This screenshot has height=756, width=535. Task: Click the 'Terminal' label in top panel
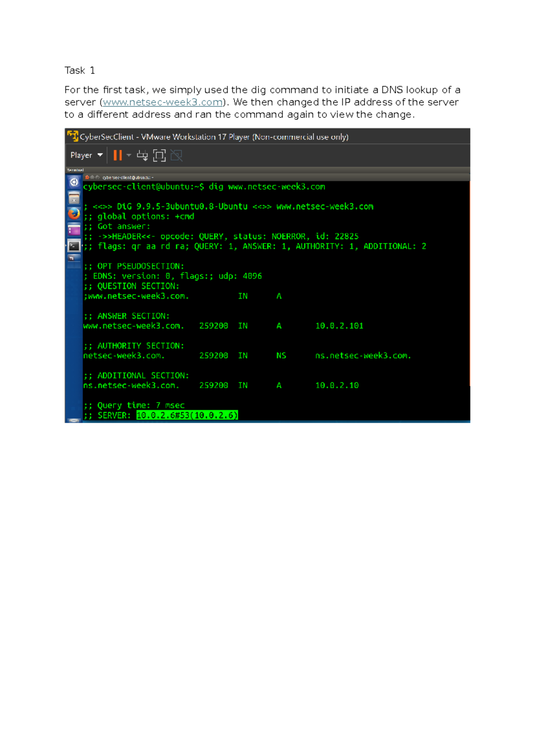click(x=75, y=170)
